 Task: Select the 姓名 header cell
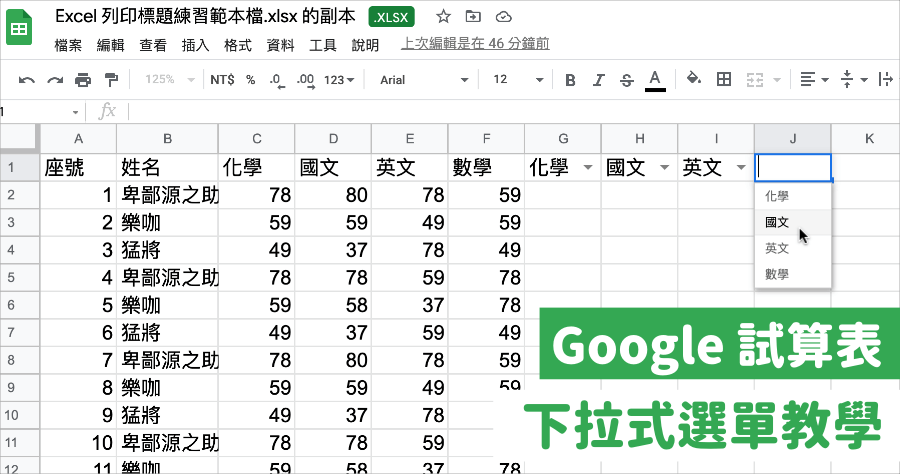(167, 168)
